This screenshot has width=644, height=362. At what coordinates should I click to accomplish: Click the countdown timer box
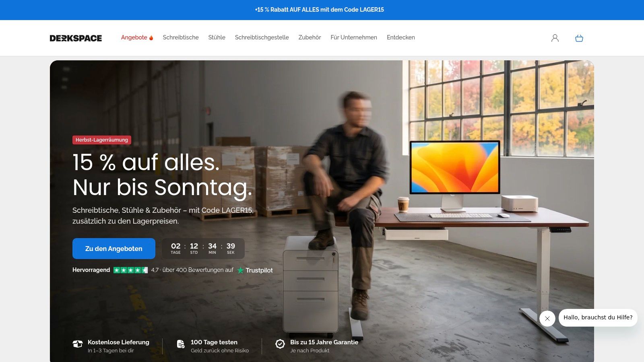[x=203, y=249]
